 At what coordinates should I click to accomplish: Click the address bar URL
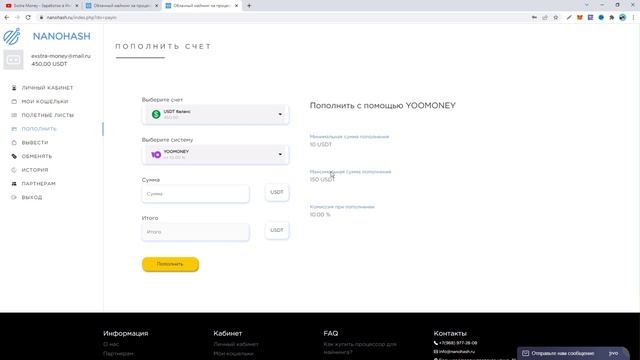pos(81,18)
